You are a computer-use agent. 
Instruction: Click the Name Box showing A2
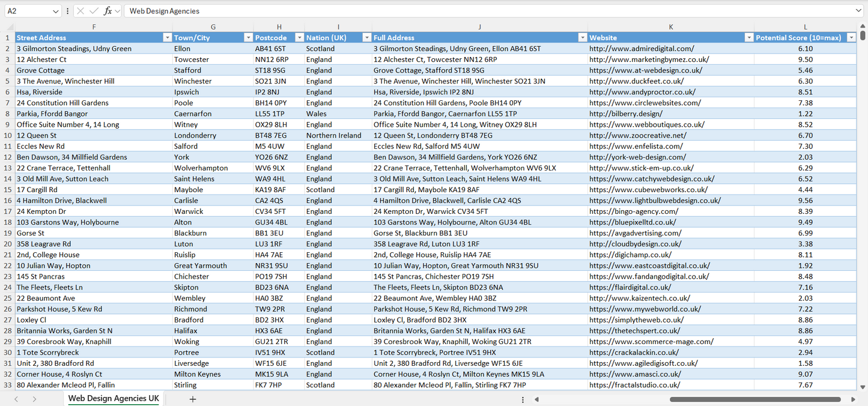[27, 11]
